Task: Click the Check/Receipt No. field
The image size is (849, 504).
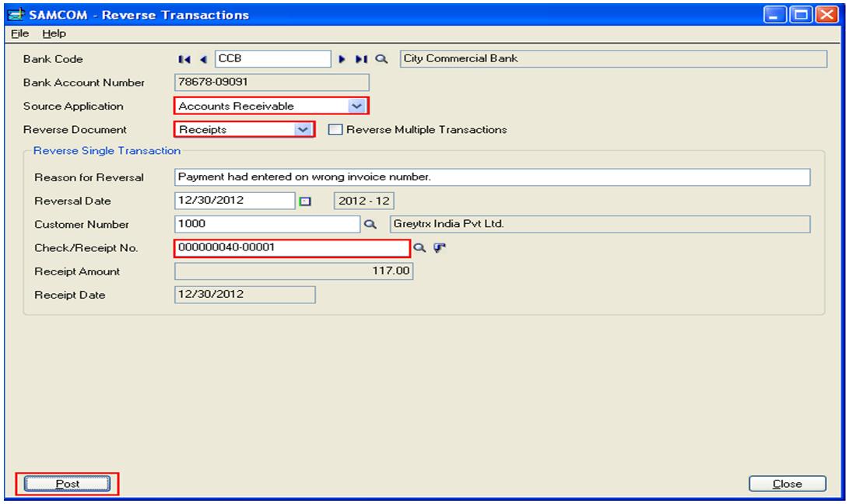Action: [x=292, y=248]
